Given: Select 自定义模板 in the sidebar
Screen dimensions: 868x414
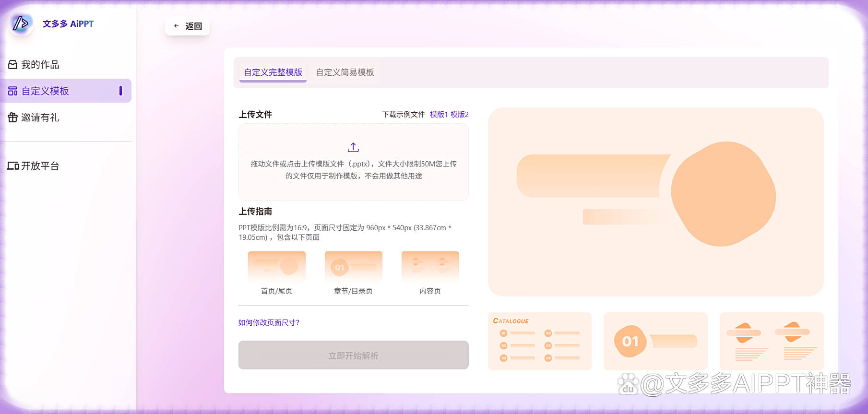Looking at the screenshot, I should tap(66, 91).
